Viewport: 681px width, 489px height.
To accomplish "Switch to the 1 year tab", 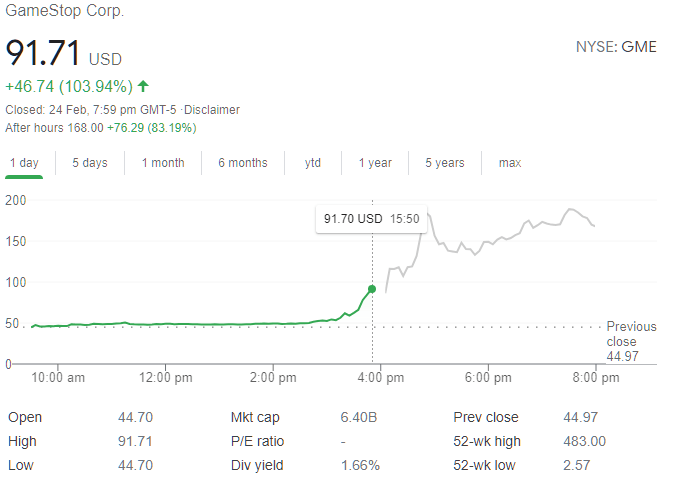I will click(x=375, y=163).
